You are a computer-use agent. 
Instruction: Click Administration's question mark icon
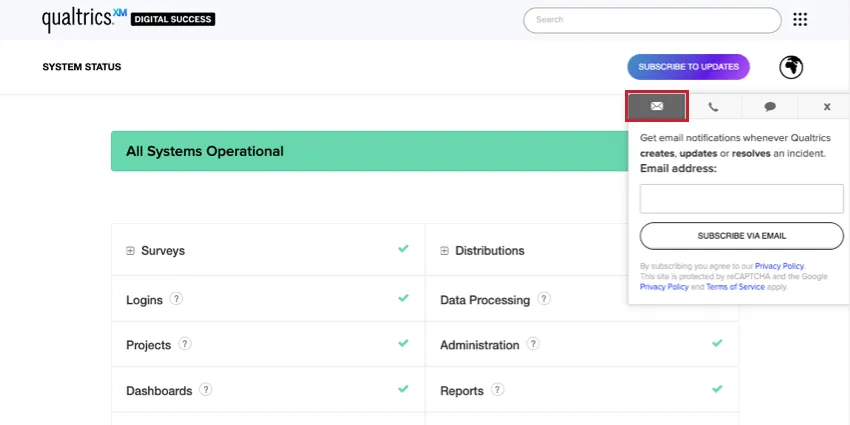tap(533, 344)
